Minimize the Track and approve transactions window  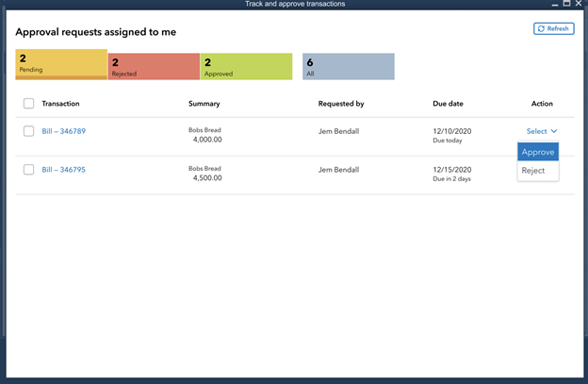coord(553,5)
